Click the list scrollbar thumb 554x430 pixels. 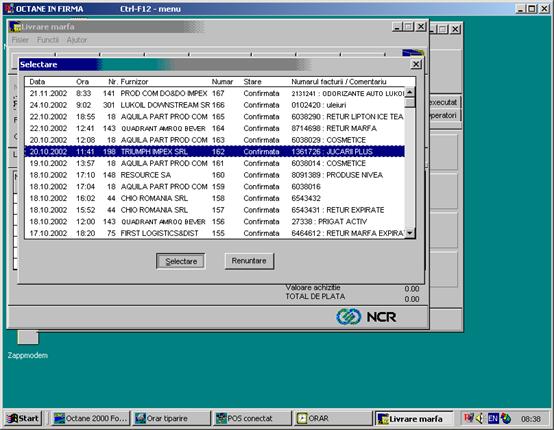pos(409,102)
